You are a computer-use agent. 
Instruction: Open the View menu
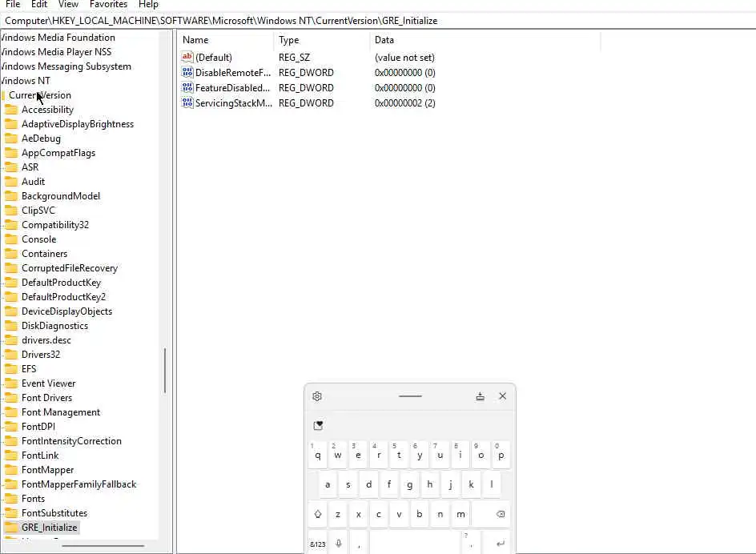(68, 4)
